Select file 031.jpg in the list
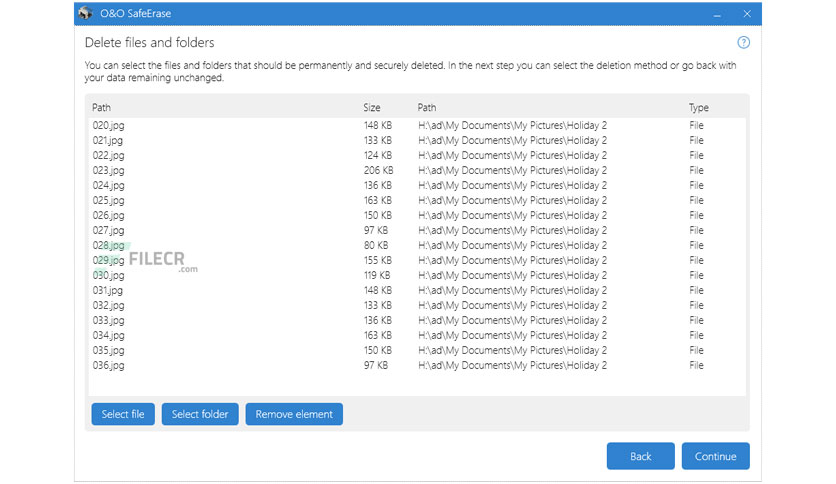This screenshot has width=836, height=484. click(x=108, y=290)
